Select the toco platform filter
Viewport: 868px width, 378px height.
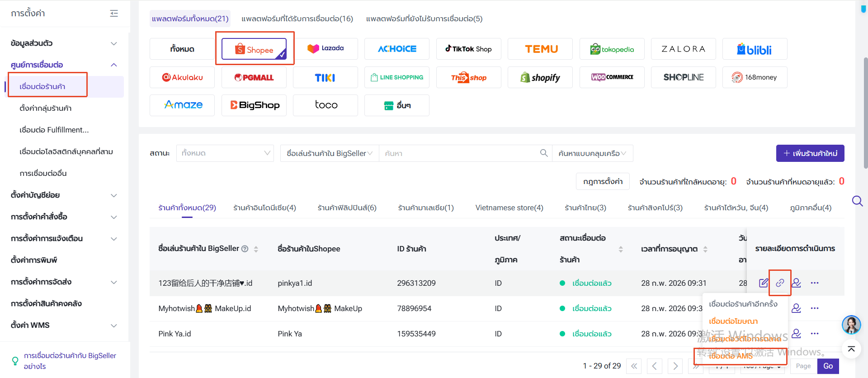pos(325,105)
